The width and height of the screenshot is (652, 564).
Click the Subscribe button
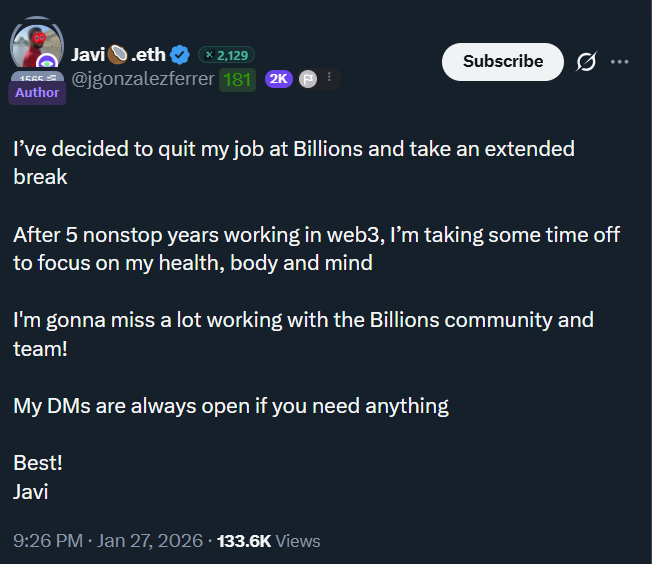pos(503,61)
